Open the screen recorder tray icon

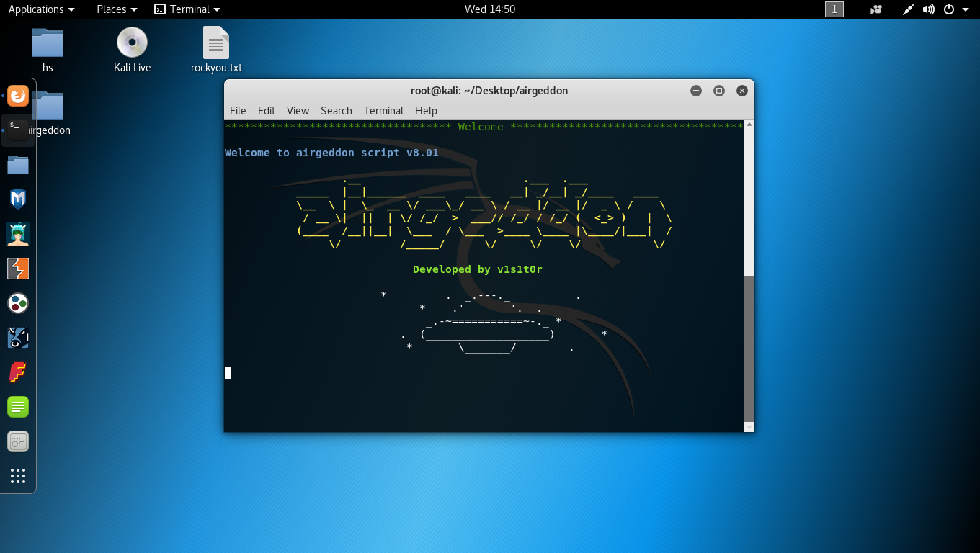coord(876,9)
